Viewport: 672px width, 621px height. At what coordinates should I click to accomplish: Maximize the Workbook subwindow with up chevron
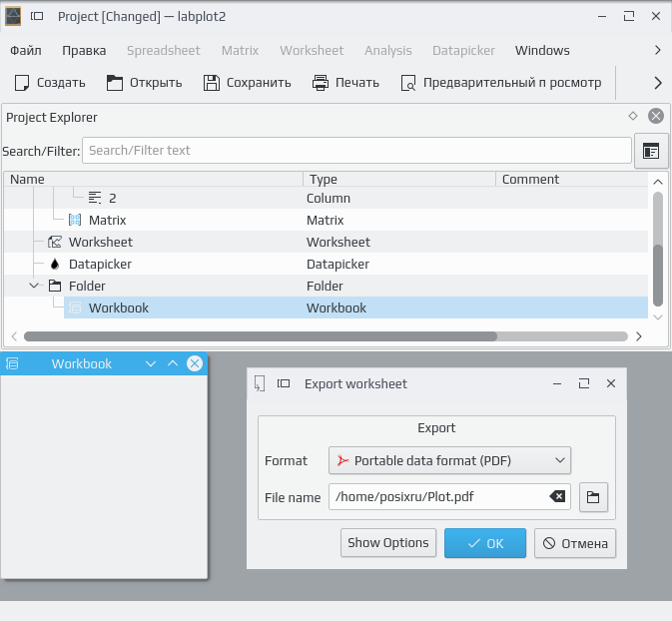point(173,363)
